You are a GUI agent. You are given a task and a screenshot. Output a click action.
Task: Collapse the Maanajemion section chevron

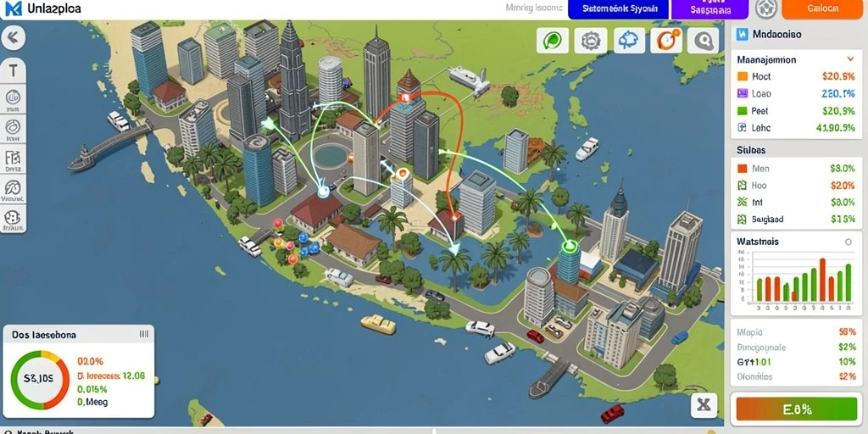coord(850,59)
